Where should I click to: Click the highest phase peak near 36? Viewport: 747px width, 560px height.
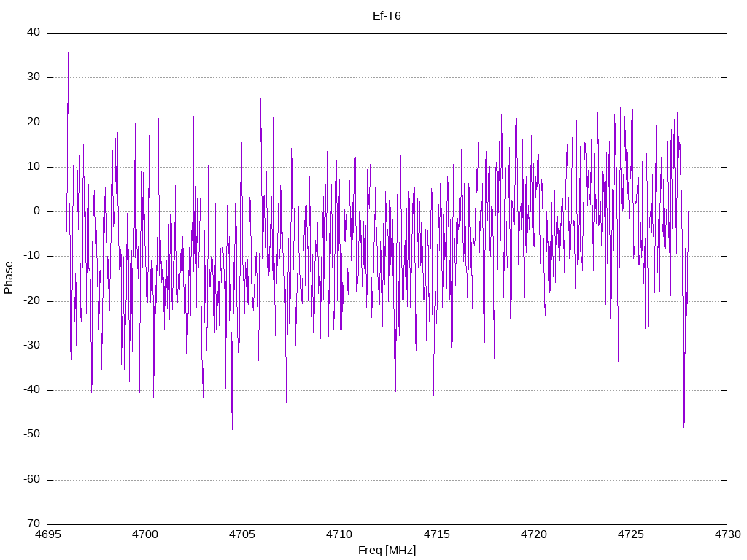(68, 53)
